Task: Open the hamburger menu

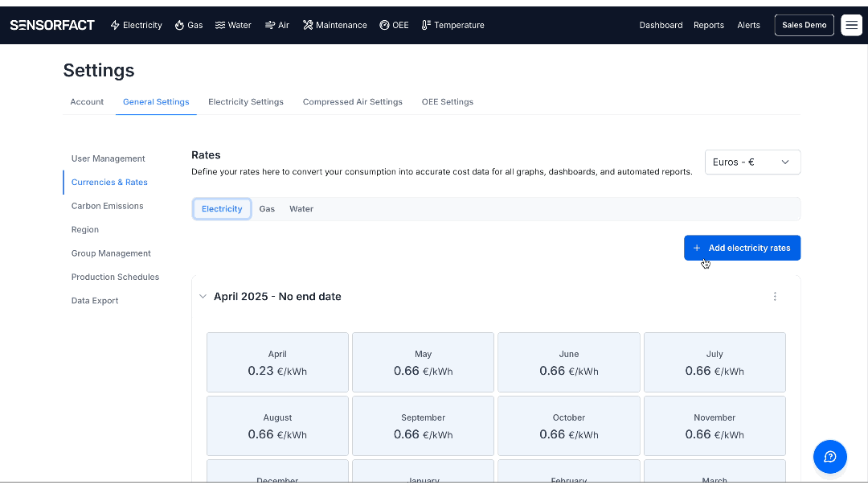Action: click(x=851, y=25)
